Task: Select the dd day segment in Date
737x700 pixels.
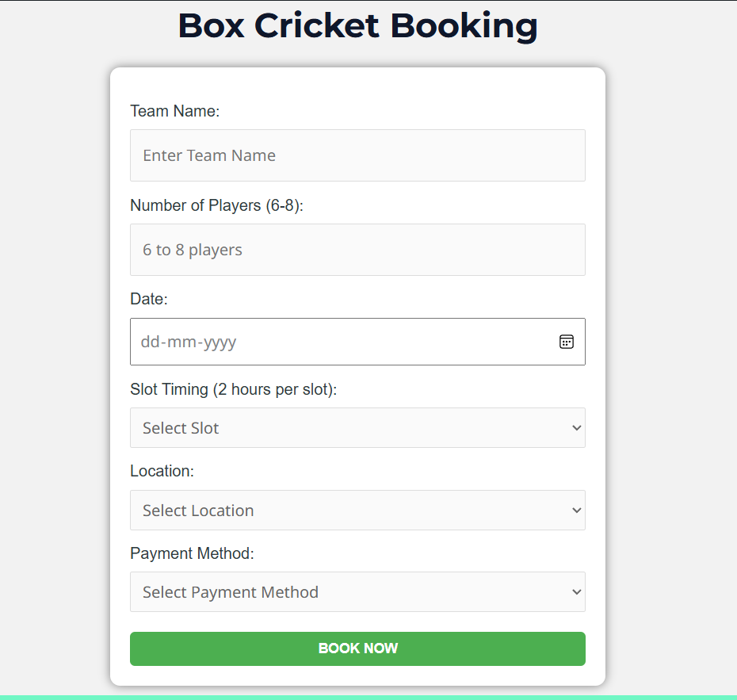Action: 150,342
